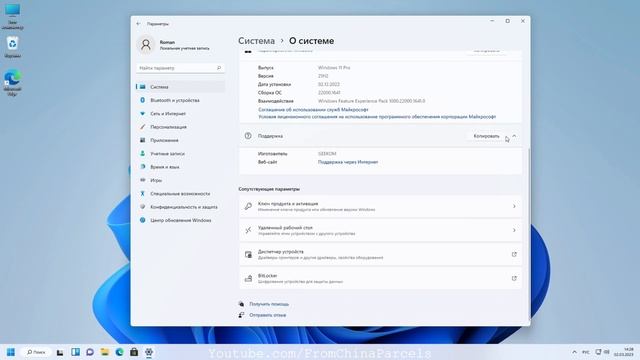Open the Chat taskbar icon
640x360 pixels.
[x=90, y=352]
